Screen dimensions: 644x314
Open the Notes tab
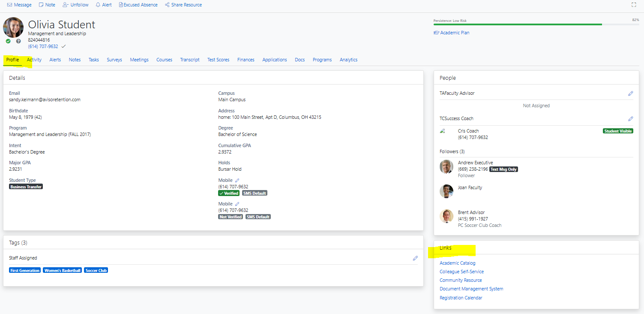coord(75,60)
